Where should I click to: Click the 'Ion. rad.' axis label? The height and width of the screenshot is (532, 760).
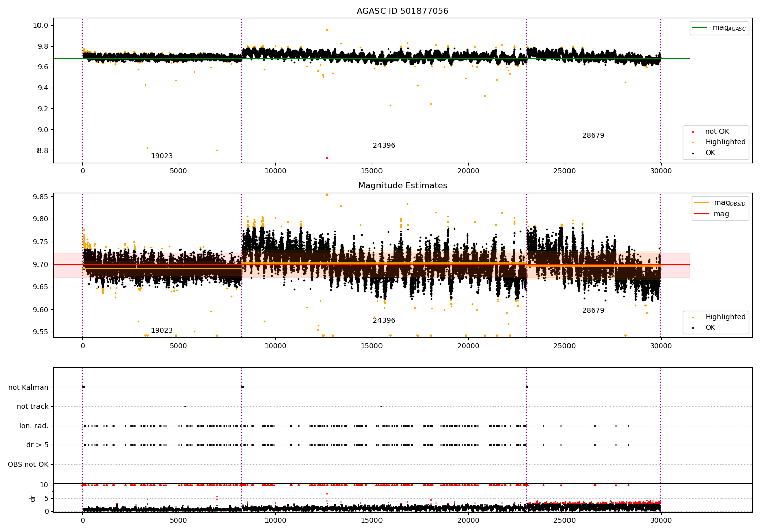pos(34,426)
